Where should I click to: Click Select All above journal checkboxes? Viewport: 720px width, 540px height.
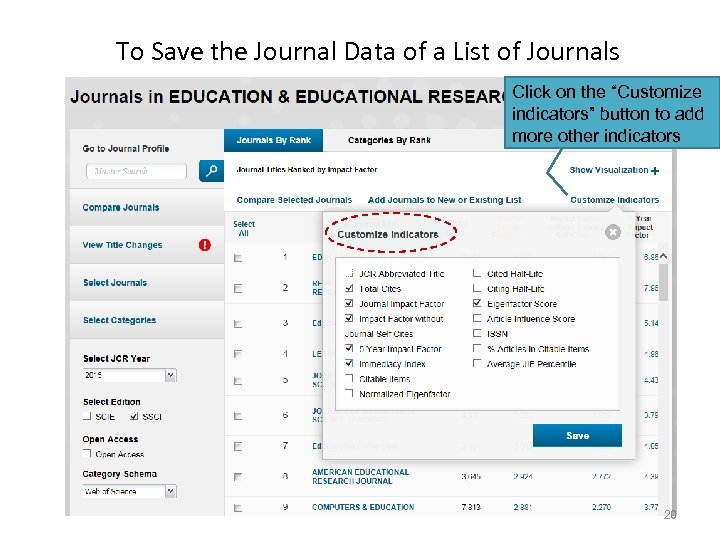[x=244, y=228]
